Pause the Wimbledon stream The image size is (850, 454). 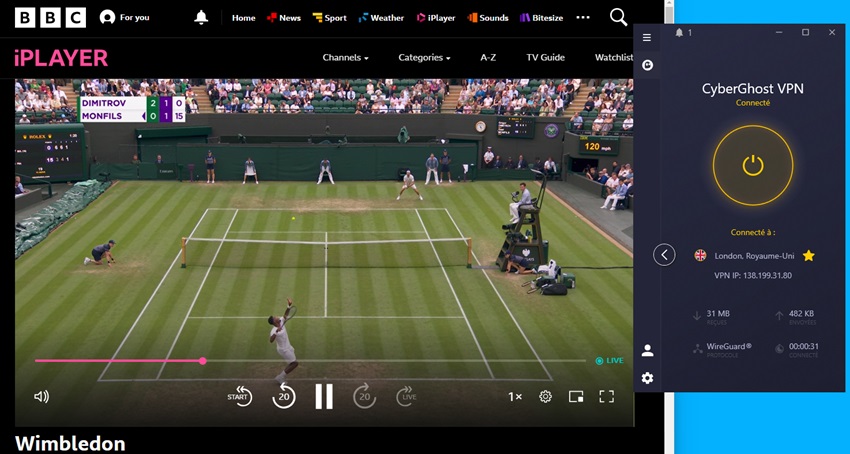click(x=324, y=397)
